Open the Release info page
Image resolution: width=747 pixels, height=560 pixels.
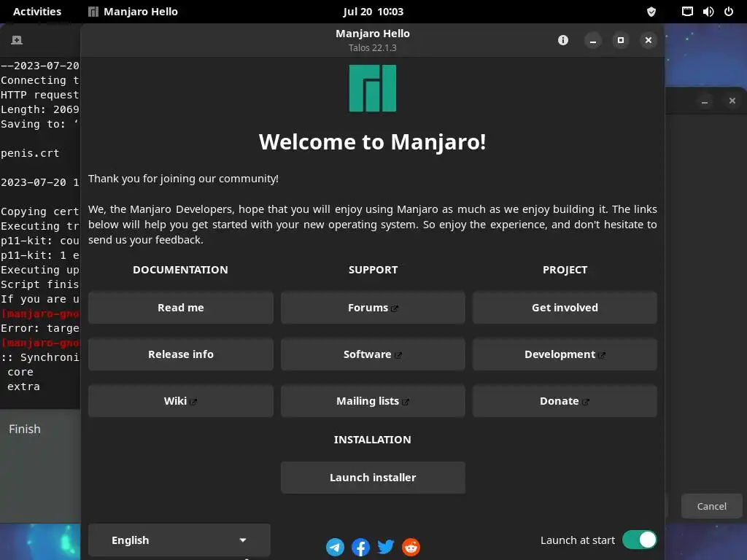(181, 354)
